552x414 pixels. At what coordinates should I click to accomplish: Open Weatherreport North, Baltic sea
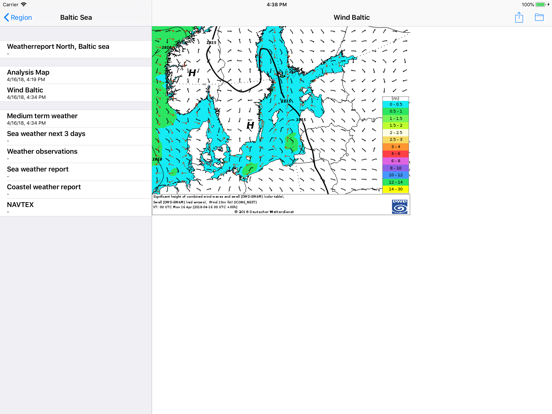coord(76,49)
